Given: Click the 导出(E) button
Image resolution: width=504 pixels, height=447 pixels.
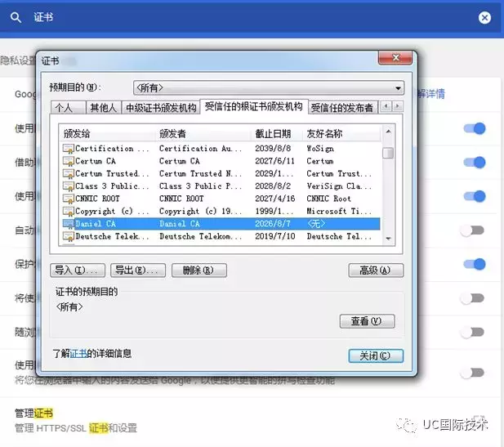Looking at the screenshot, I should tap(138, 270).
